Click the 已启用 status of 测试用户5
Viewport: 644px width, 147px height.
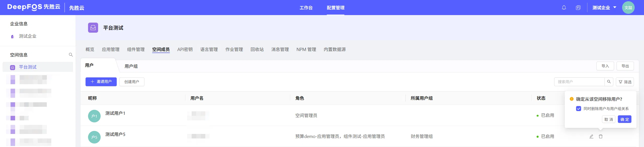(545, 136)
